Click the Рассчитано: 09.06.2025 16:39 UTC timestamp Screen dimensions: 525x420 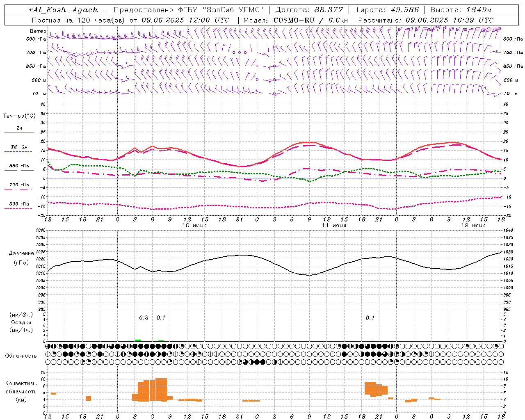point(426,20)
